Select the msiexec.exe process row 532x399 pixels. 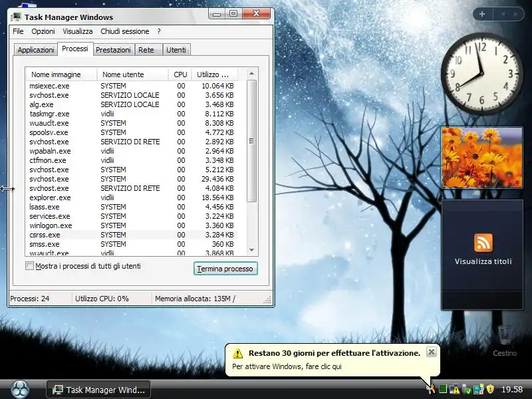(132, 86)
